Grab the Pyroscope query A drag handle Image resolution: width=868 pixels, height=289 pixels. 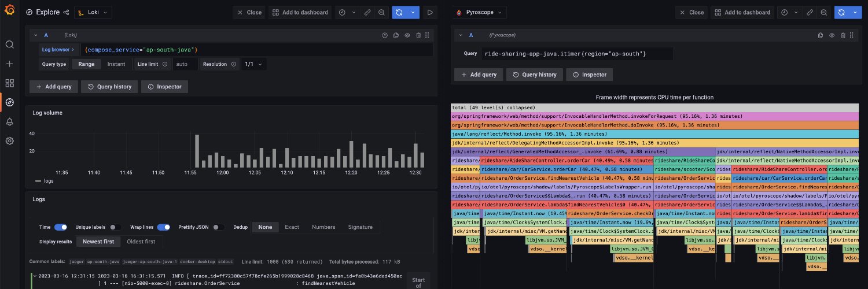click(852, 35)
